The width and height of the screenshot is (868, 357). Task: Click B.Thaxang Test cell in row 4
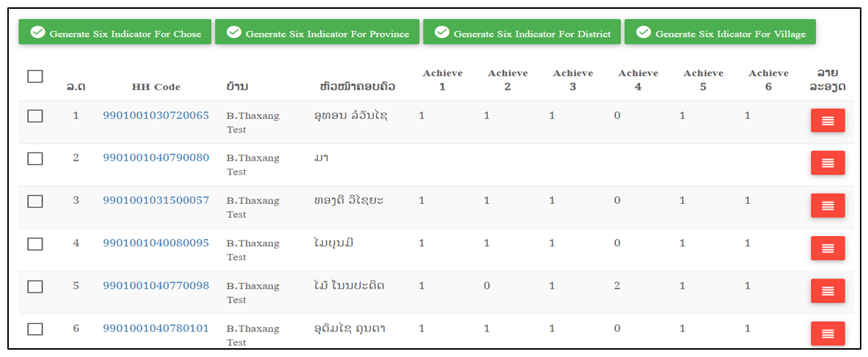(x=253, y=250)
